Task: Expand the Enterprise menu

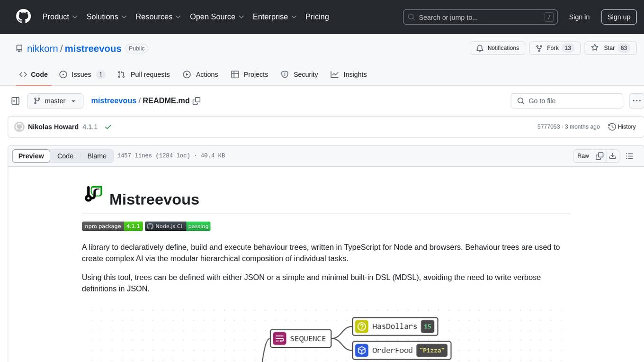Action: (275, 17)
